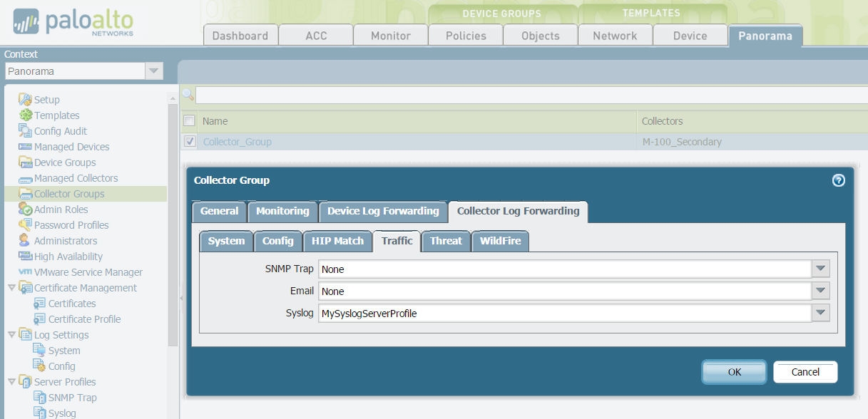This screenshot has height=419, width=868.
Task: Click the sidebar vertical scrollbar thumb
Action: pyautogui.click(x=172, y=224)
